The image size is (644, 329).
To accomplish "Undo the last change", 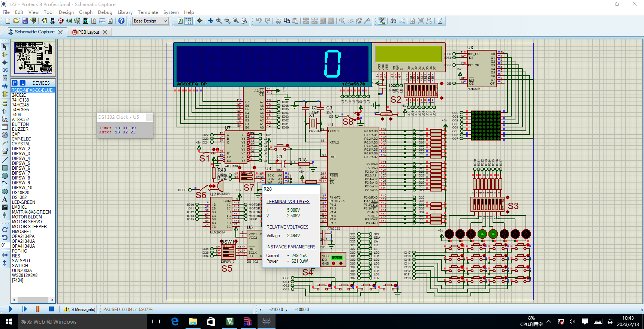I will 259,21.
